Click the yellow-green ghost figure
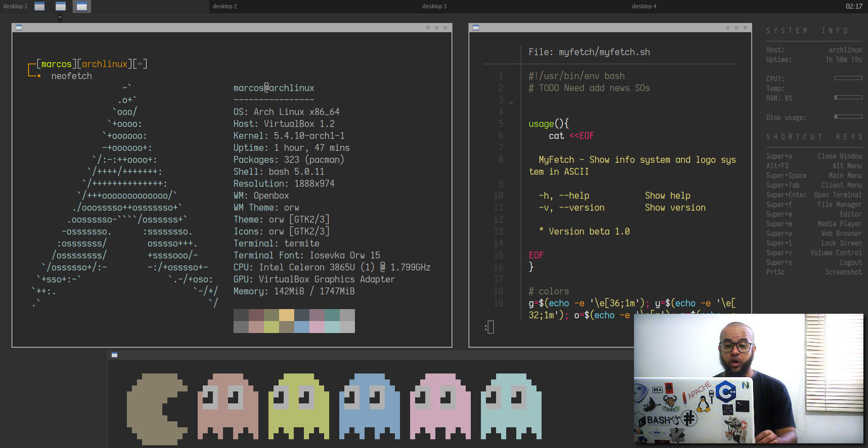The height and width of the screenshot is (448, 868). coord(299,406)
